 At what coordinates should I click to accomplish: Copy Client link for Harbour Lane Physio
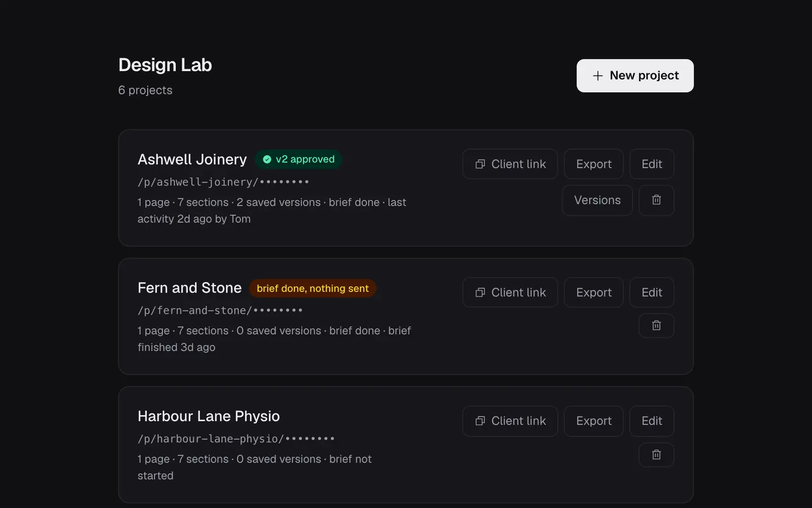tap(510, 421)
